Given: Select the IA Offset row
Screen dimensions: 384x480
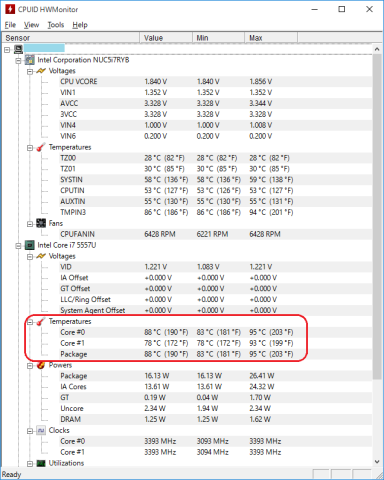Looking at the screenshot, I should pyautogui.click(x=215, y=278).
